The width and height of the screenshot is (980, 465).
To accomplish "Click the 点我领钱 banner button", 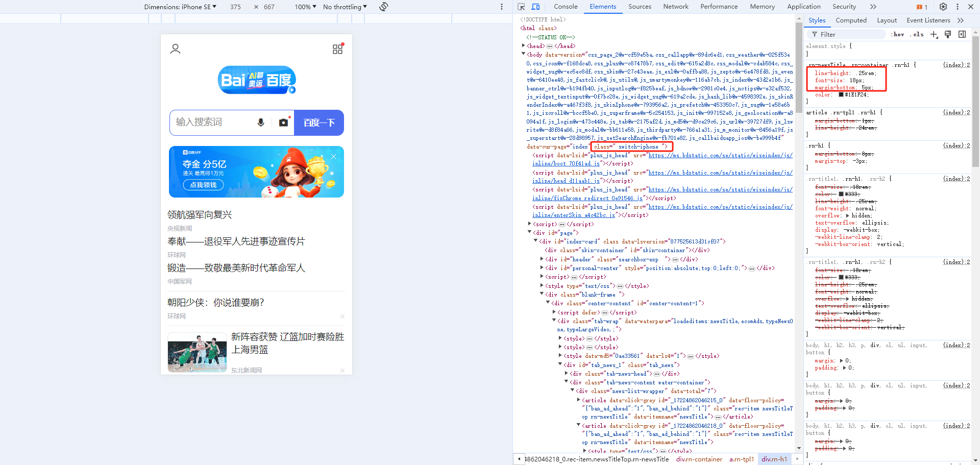I will click(x=203, y=185).
